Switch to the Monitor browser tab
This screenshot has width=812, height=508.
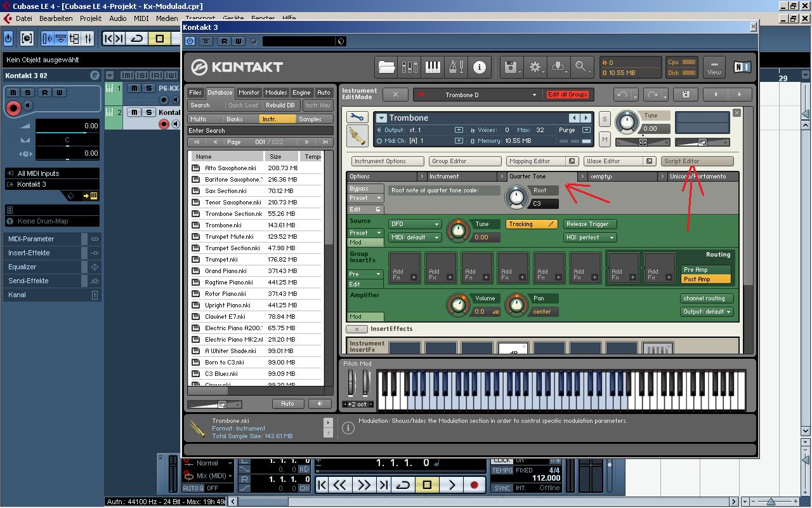[x=249, y=93]
